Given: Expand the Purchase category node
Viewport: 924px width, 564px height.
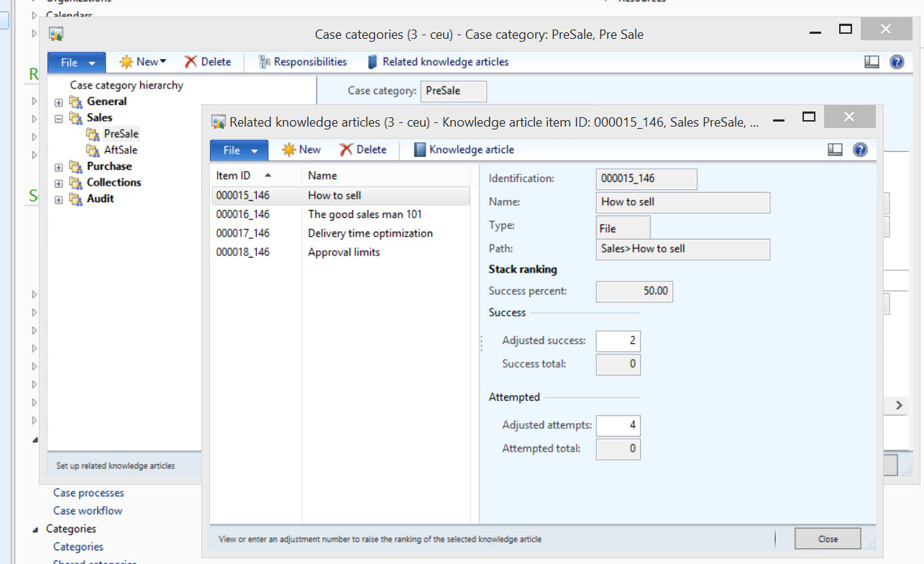Looking at the screenshot, I should click(59, 167).
